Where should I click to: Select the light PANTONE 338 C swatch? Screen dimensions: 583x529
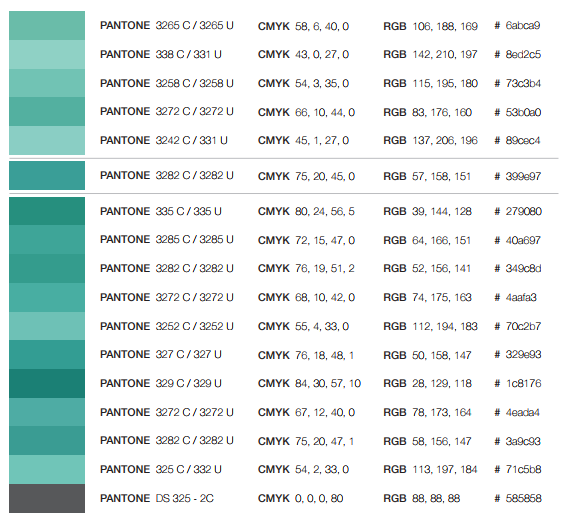coord(47,54)
